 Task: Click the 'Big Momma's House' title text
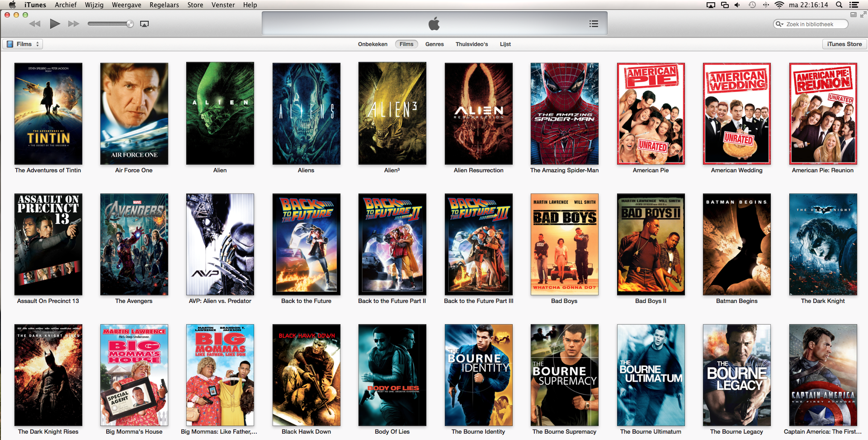coord(134,432)
